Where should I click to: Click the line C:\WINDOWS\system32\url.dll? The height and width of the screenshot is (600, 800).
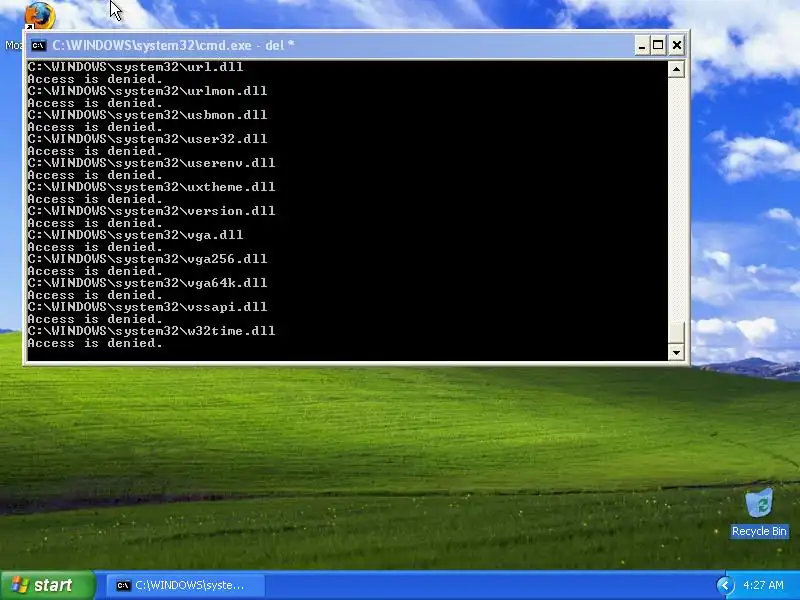tap(135, 67)
